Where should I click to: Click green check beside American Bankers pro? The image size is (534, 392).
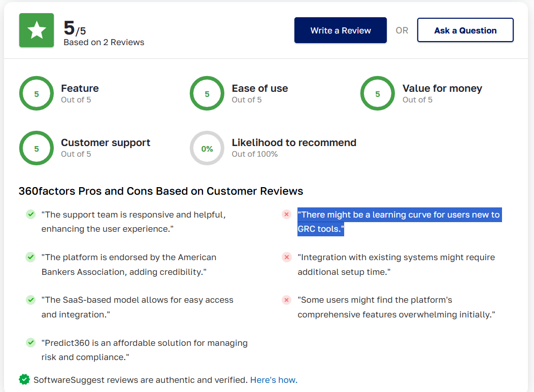tap(30, 257)
